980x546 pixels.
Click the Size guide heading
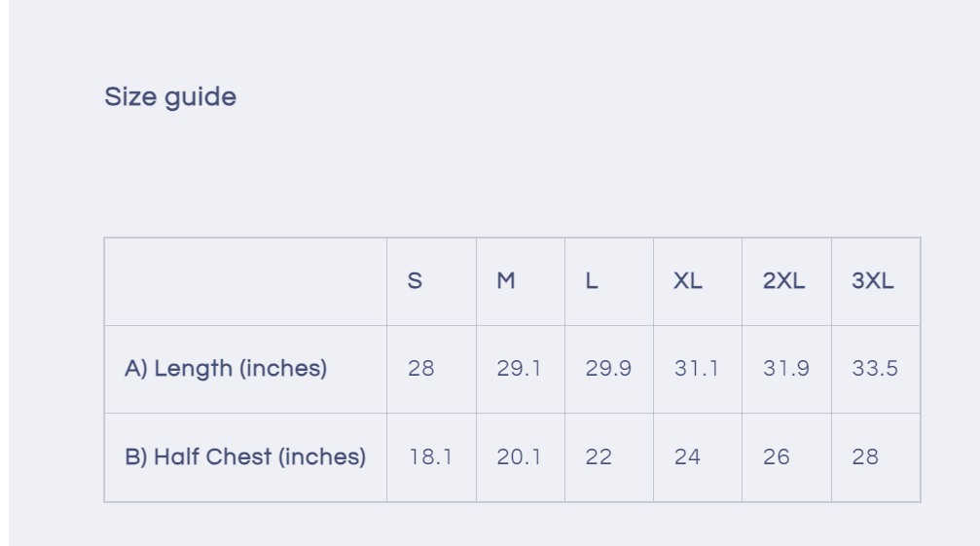170,97
